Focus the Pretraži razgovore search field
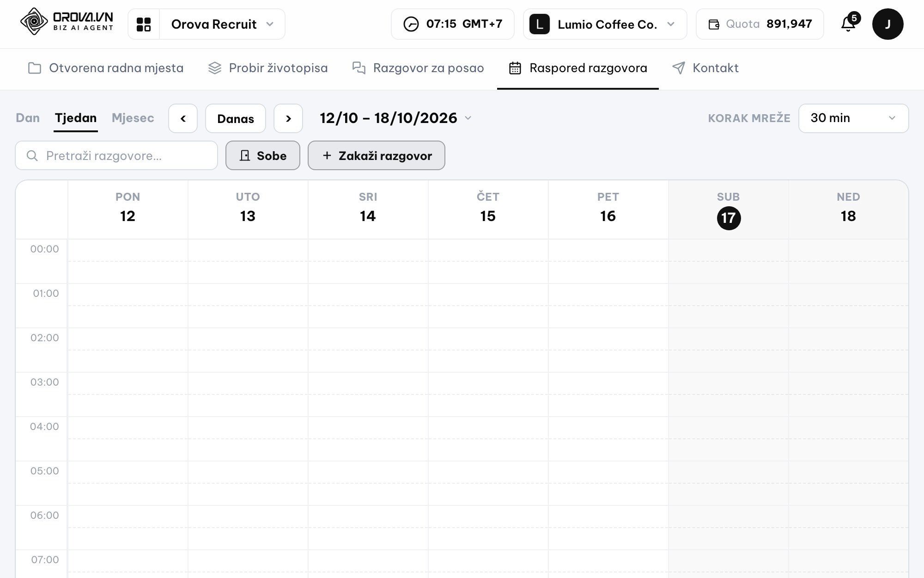 [x=116, y=155]
